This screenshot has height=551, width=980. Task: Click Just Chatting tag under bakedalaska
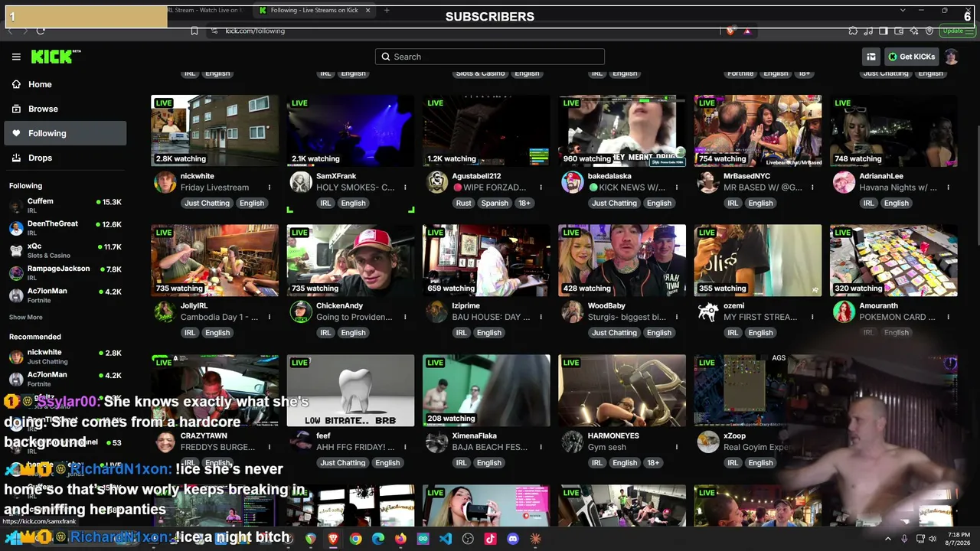[614, 203]
